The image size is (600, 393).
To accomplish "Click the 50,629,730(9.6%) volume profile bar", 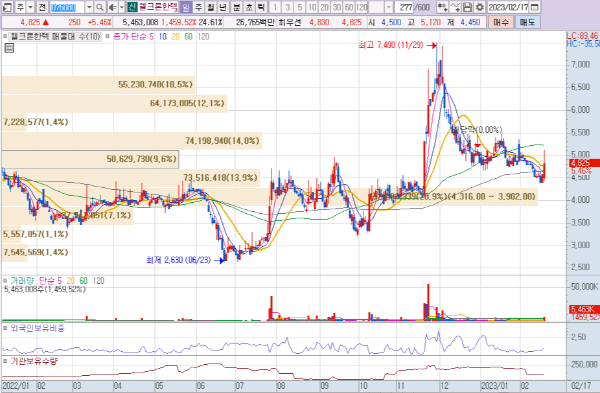I will [x=90, y=159].
